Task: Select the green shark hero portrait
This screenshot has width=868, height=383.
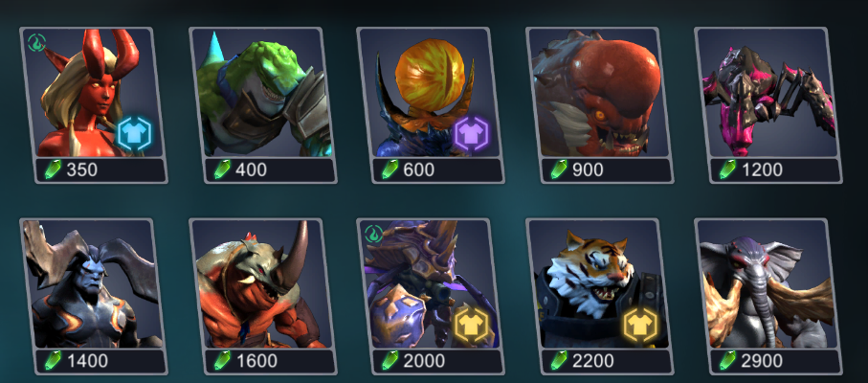Action: [261, 93]
